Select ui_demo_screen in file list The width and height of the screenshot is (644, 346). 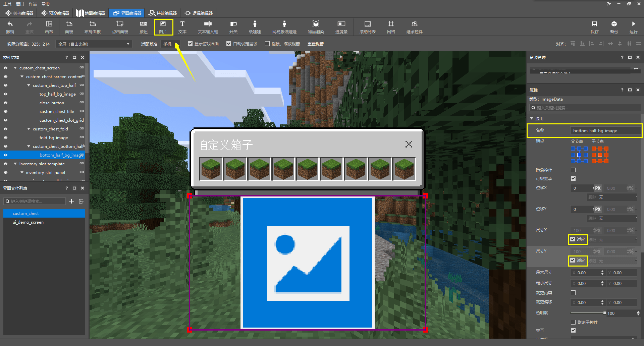[x=44, y=222]
